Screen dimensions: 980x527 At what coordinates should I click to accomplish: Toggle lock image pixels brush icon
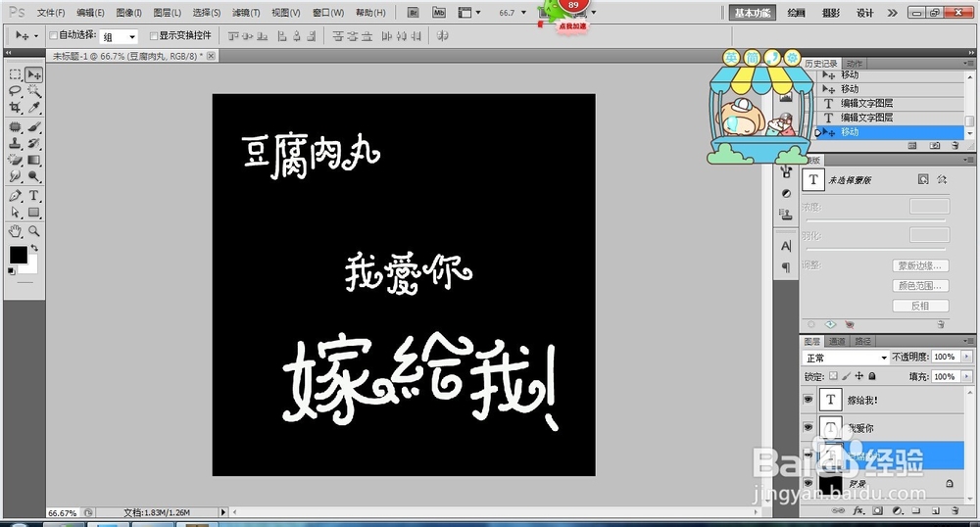click(847, 376)
